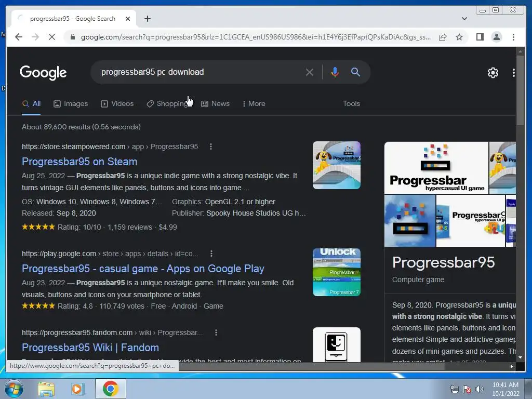Click the Chrome taskbar icon
Screen dimensions: 532x399
tap(110, 389)
